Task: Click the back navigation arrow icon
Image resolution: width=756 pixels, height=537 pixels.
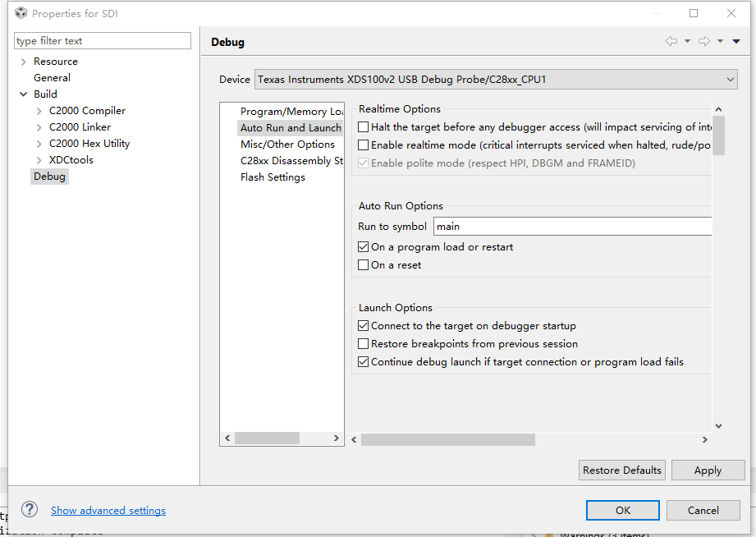Action: pos(671,41)
